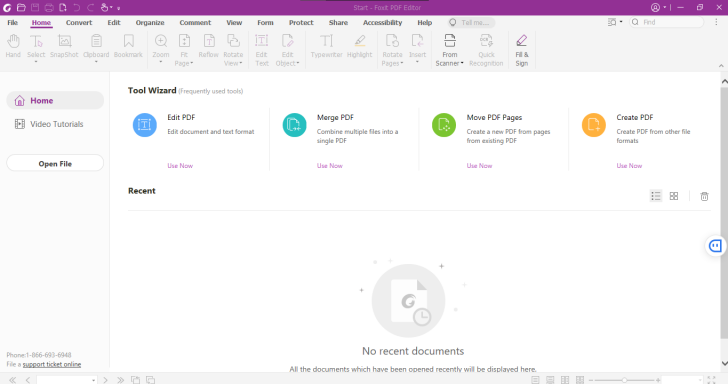Click the green Move PDF Pages icon
The image size is (728, 384).
point(444,125)
